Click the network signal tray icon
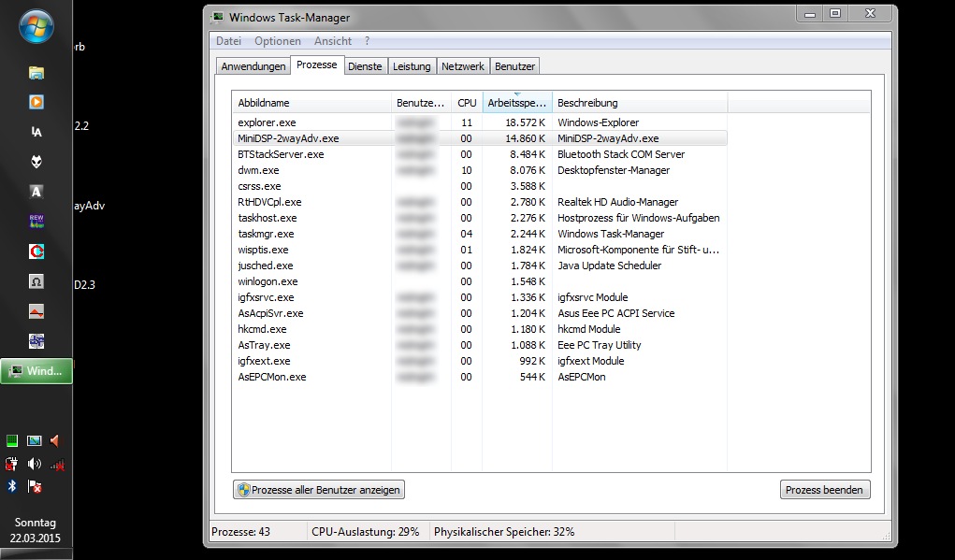This screenshot has width=955, height=560. 57,466
